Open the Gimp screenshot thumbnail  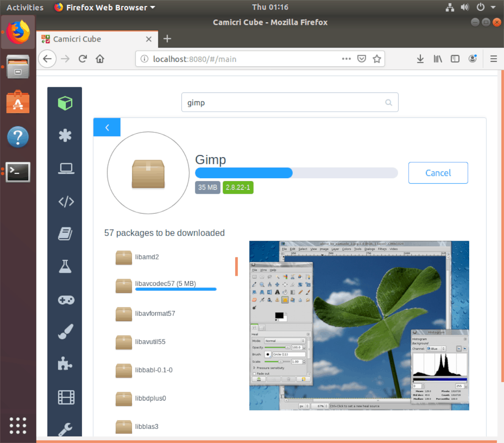(359, 325)
